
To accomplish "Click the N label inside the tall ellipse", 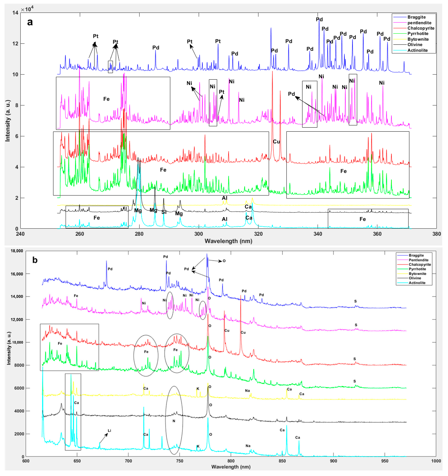I will coord(174,421).
